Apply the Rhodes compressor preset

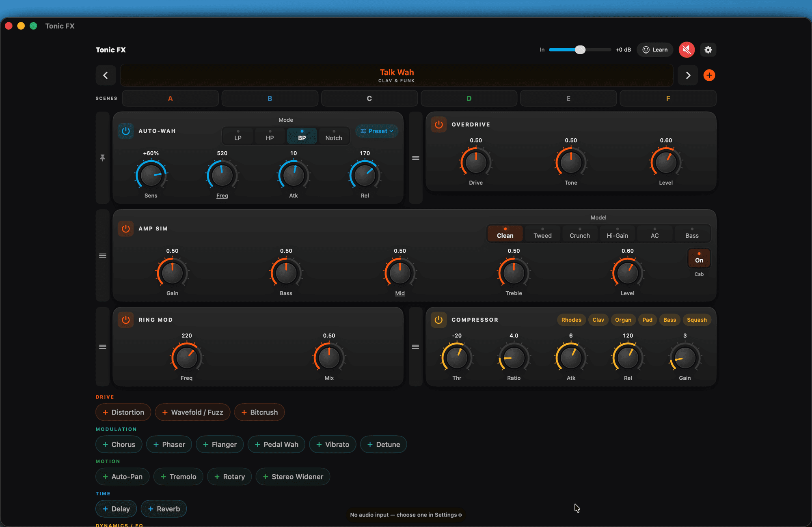coord(571,320)
